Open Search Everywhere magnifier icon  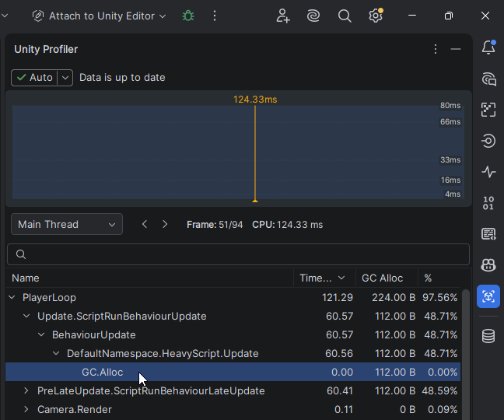point(345,16)
